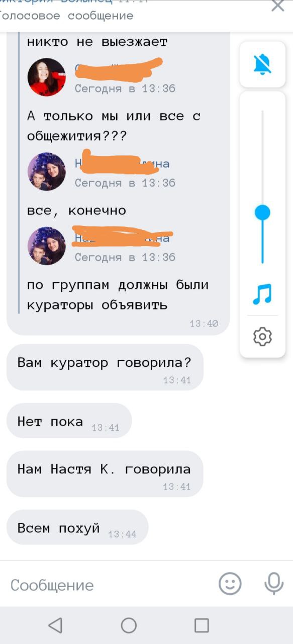Tap the microphone voice message icon

pos(273,584)
